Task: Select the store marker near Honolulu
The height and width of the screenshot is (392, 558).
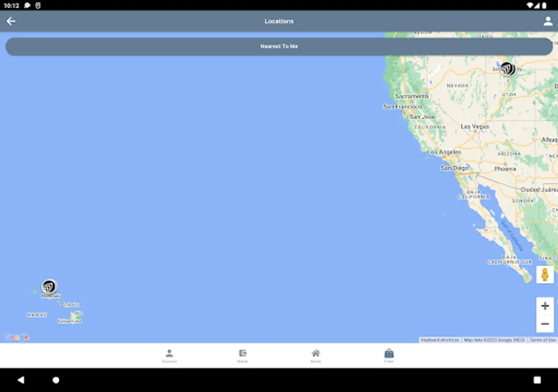Action: tap(50, 287)
